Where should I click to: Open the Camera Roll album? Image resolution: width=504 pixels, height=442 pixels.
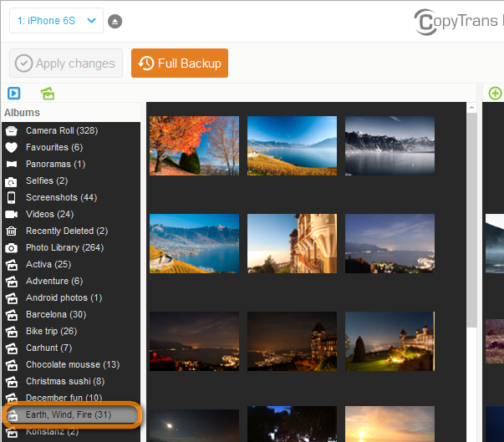[61, 130]
